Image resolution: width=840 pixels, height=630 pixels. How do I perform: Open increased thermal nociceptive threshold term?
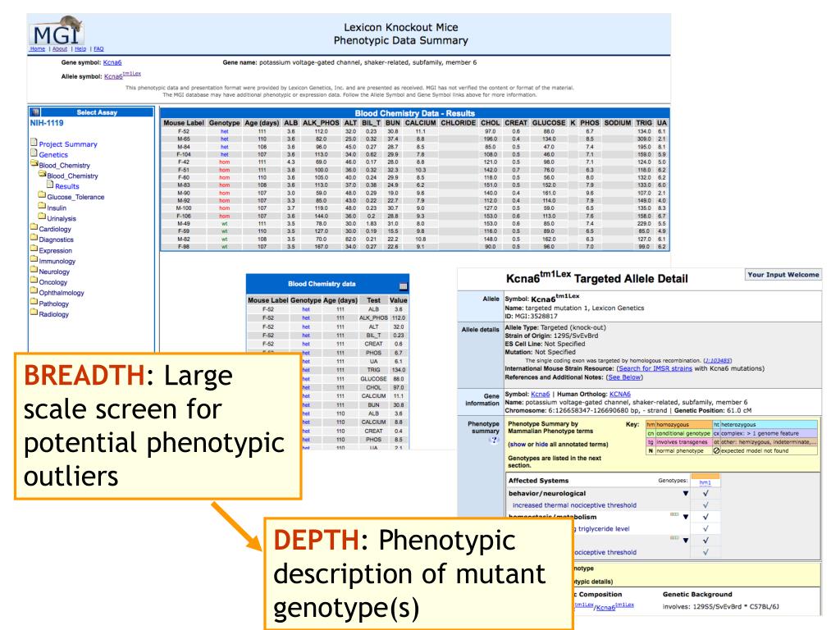pyautogui.click(x=574, y=505)
